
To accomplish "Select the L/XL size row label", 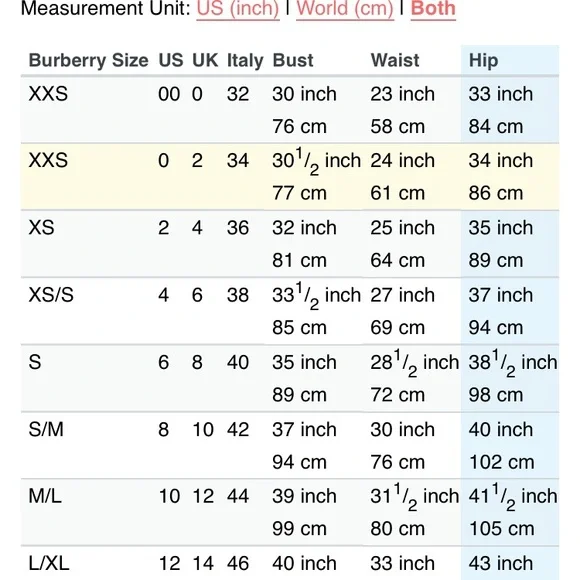I will pos(49,563).
